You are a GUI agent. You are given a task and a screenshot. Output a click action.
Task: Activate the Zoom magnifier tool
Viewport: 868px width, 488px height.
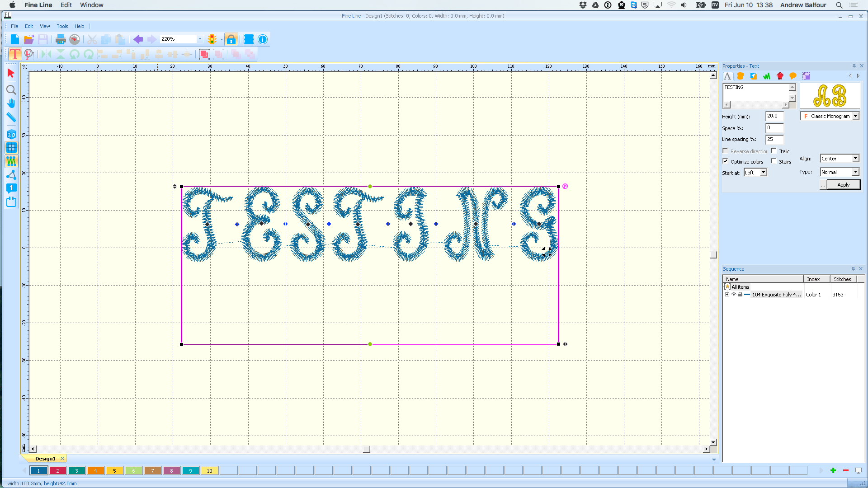(11, 89)
